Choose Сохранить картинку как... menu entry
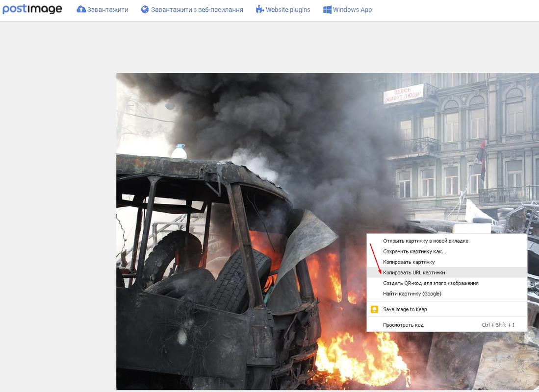 click(447, 251)
